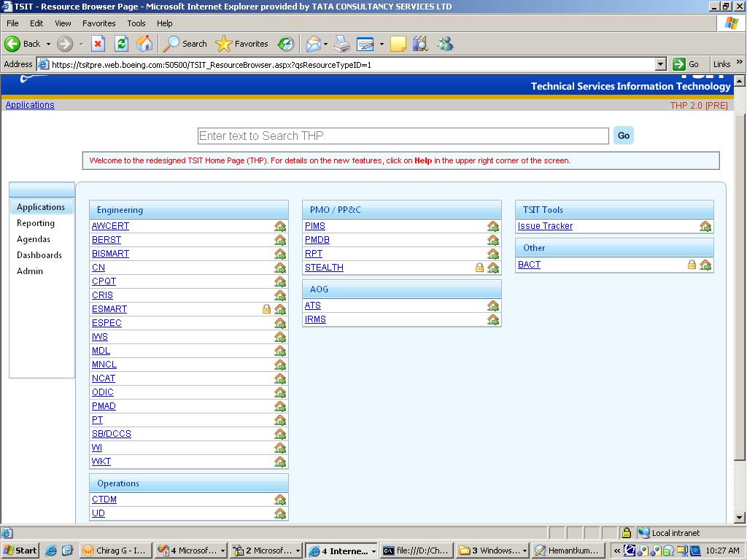Click the home icon beside BACT
Image resolution: width=747 pixels, height=560 pixels.
[705, 264]
